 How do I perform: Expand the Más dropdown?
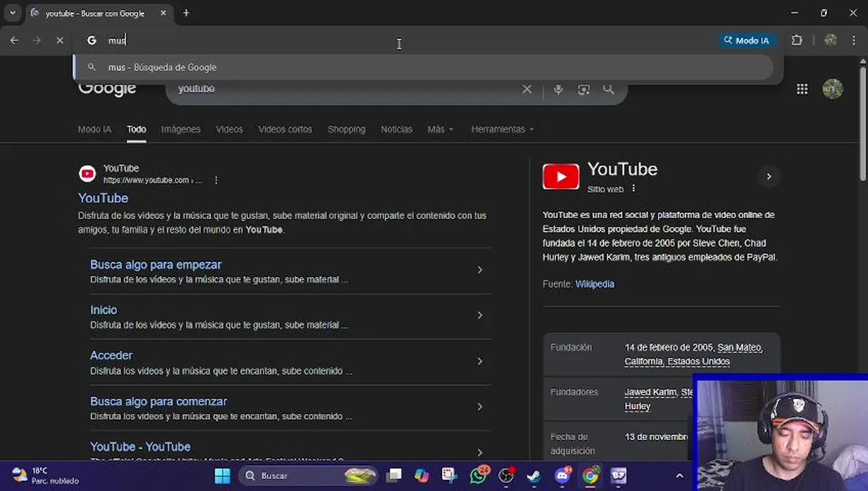[440, 129]
